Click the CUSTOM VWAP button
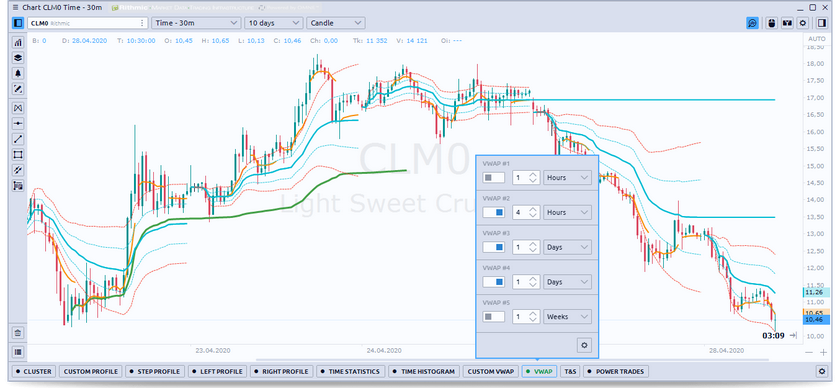 click(x=491, y=371)
